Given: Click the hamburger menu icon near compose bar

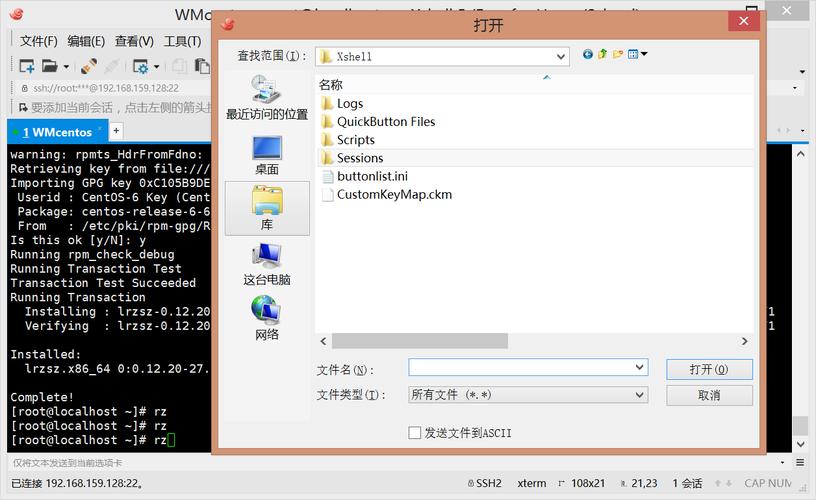Looking at the screenshot, I should coord(800,463).
